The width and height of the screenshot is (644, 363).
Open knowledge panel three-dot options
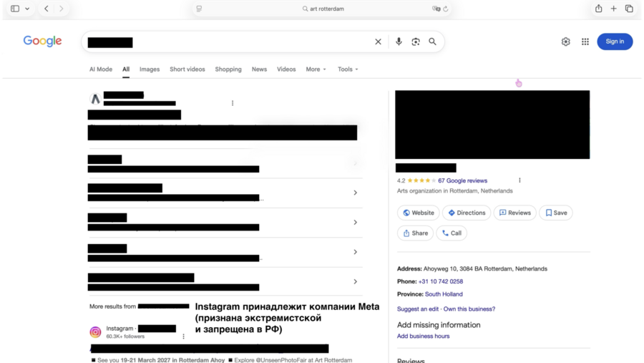tap(519, 180)
